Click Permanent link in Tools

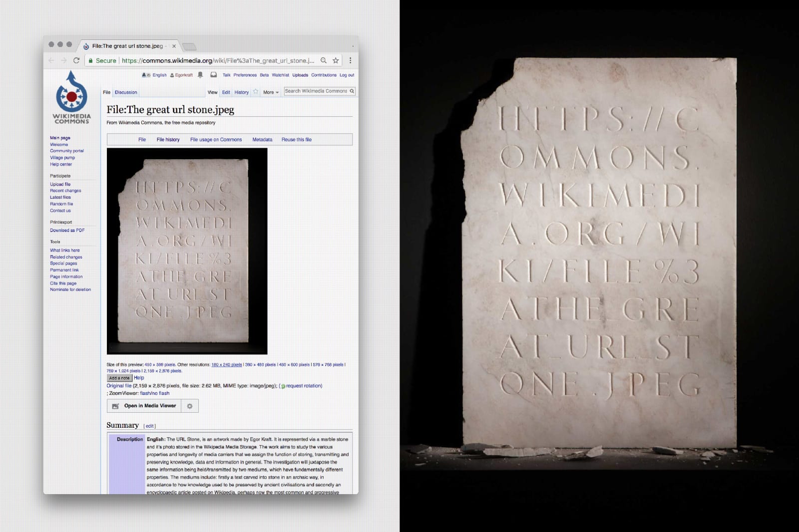coord(64,270)
